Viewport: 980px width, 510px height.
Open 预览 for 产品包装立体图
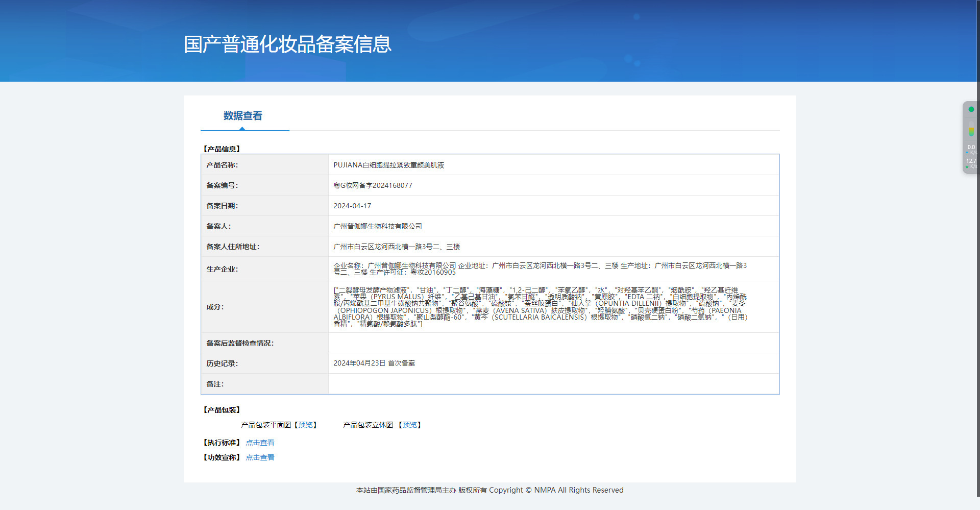click(409, 425)
